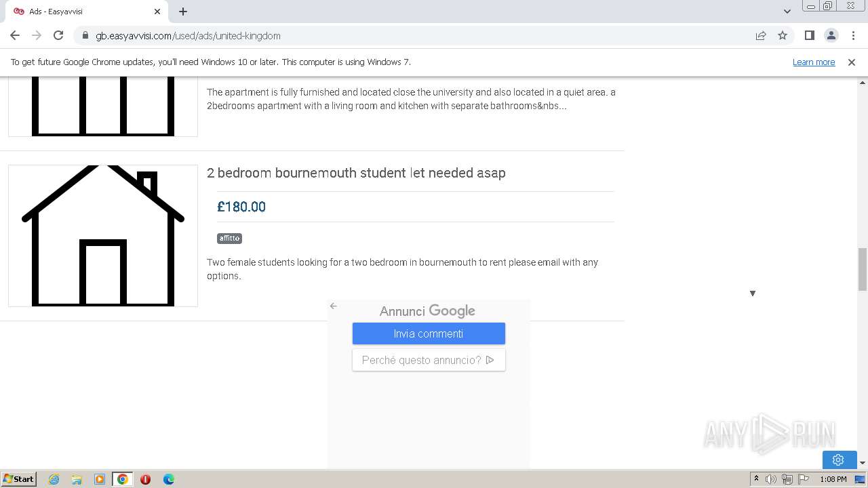Open media player from taskbar
Image resolution: width=868 pixels, height=488 pixels.
(100, 479)
